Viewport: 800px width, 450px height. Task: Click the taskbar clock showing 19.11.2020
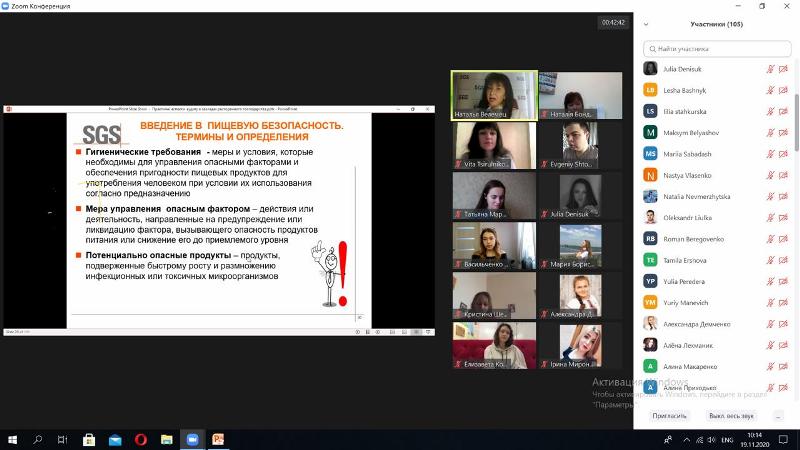coord(755,440)
